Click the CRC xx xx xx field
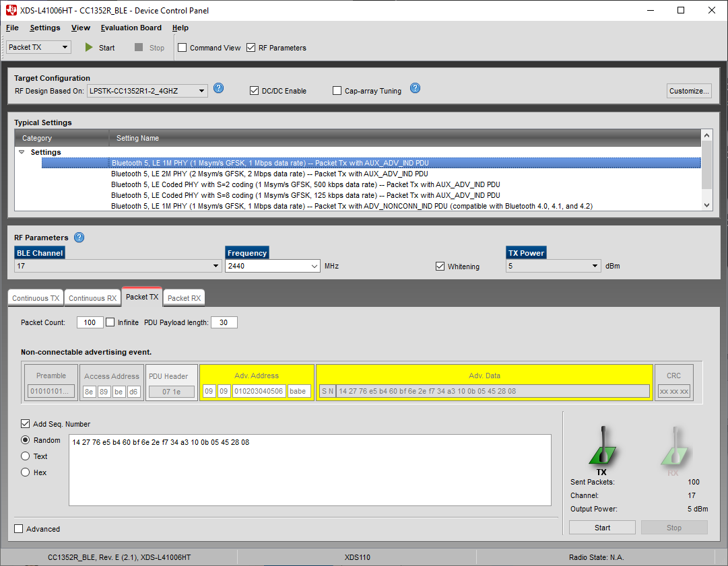 coord(673,391)
